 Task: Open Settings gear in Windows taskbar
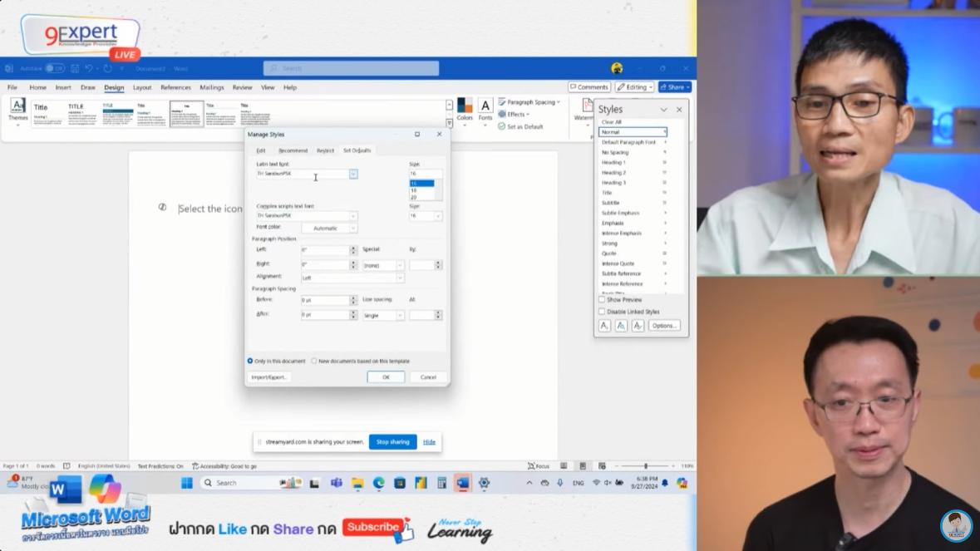[x=484, y=483]
